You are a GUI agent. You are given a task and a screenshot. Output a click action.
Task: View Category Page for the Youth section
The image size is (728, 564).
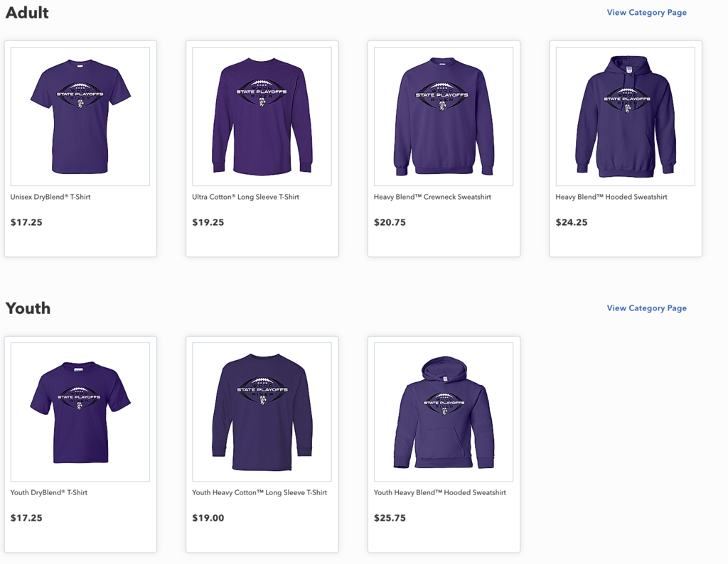click(x=646, y=308)
